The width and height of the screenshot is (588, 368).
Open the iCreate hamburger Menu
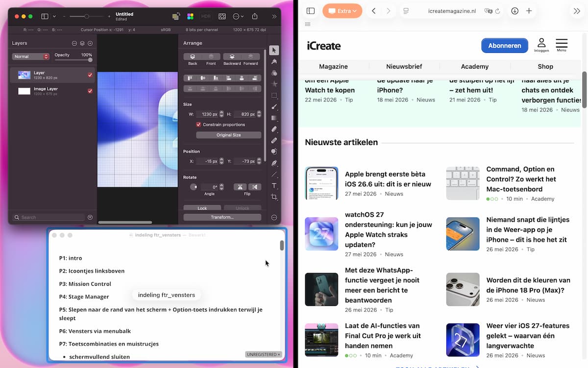pos(562,45)
